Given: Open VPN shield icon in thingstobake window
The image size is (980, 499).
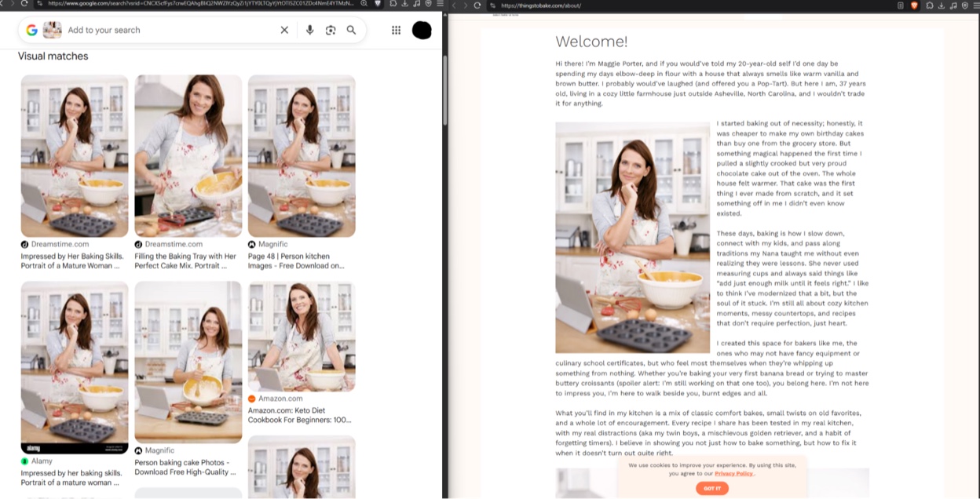Looking at the screenshot, I should click(x=964, y=5).
